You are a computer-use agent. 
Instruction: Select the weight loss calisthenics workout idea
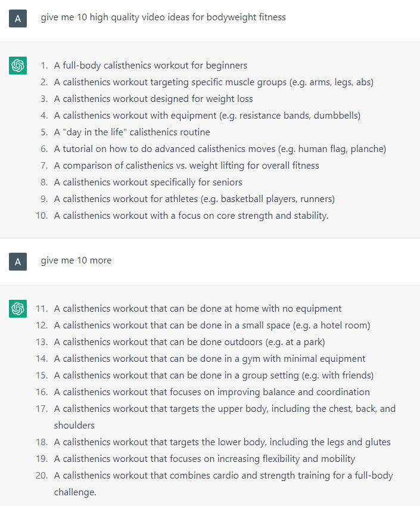pyautogui.click(x=153, y=99)
